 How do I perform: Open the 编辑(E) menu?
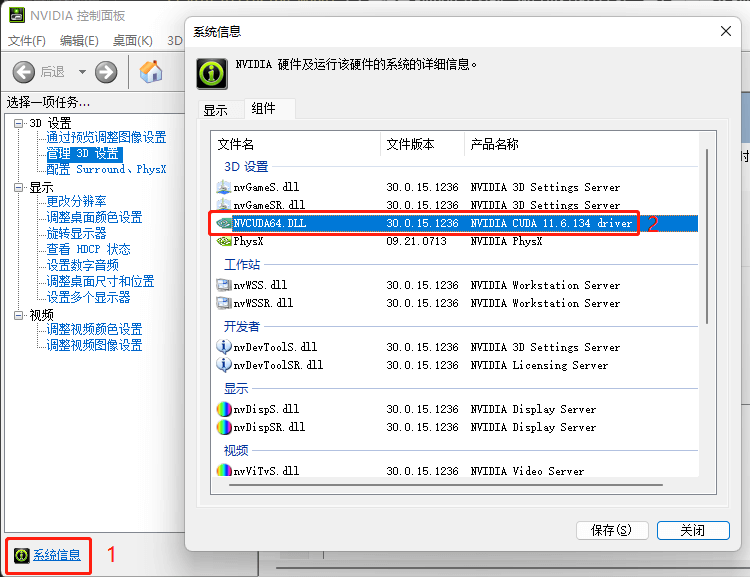tap(79, 41)
